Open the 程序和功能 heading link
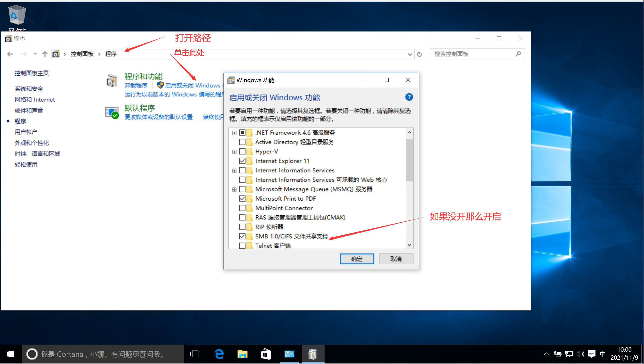644x364 pixels. click(143, 76)
